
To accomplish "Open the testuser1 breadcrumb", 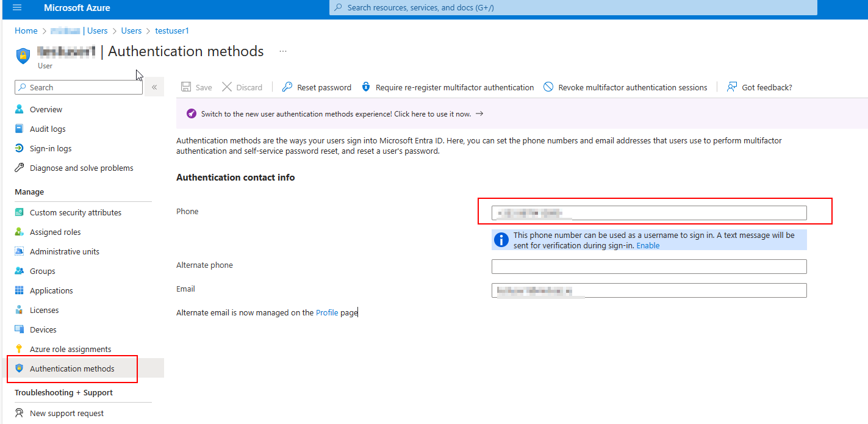I will pyautogui.click(x=172, y=31).
